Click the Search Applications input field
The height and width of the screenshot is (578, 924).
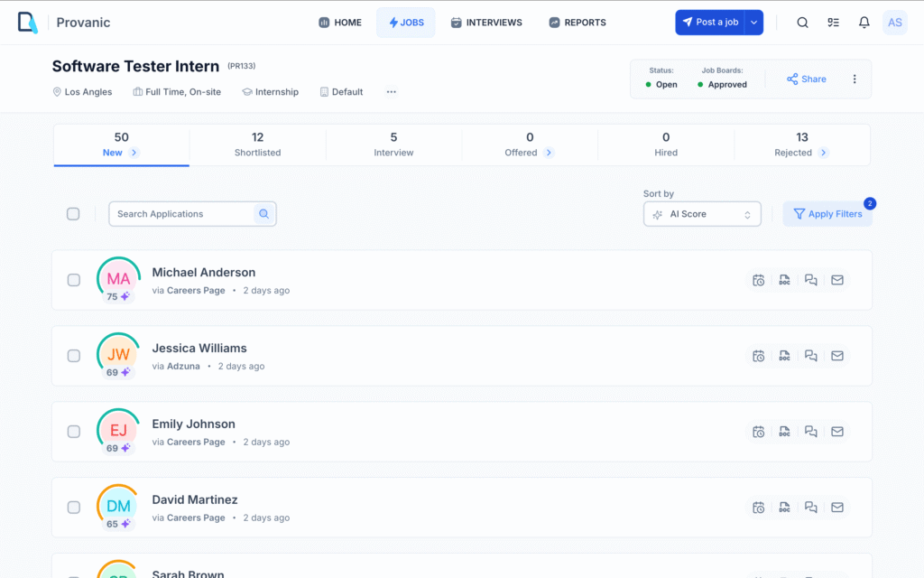click(180, 214)
